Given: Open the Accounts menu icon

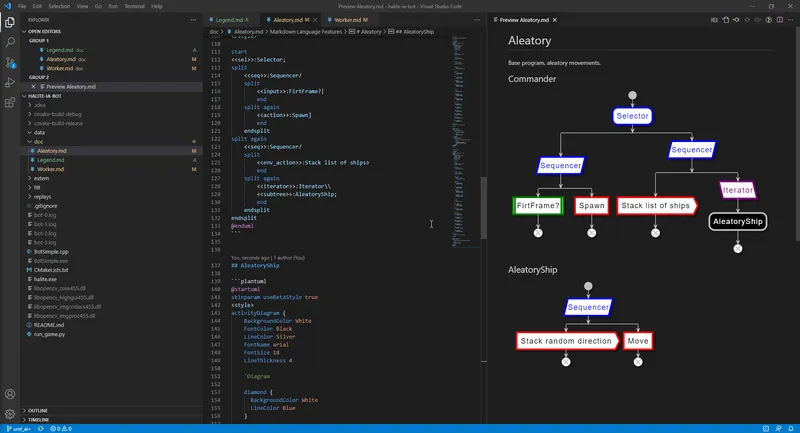Looking at the screenshot, I should pyautogui.click(x=10, y=394).
